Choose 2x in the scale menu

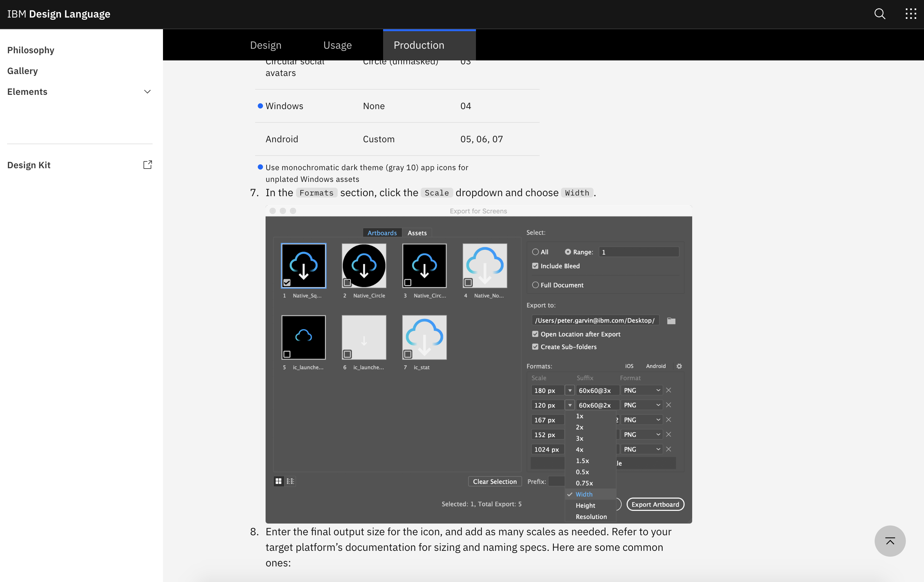(x=591, y=427)
